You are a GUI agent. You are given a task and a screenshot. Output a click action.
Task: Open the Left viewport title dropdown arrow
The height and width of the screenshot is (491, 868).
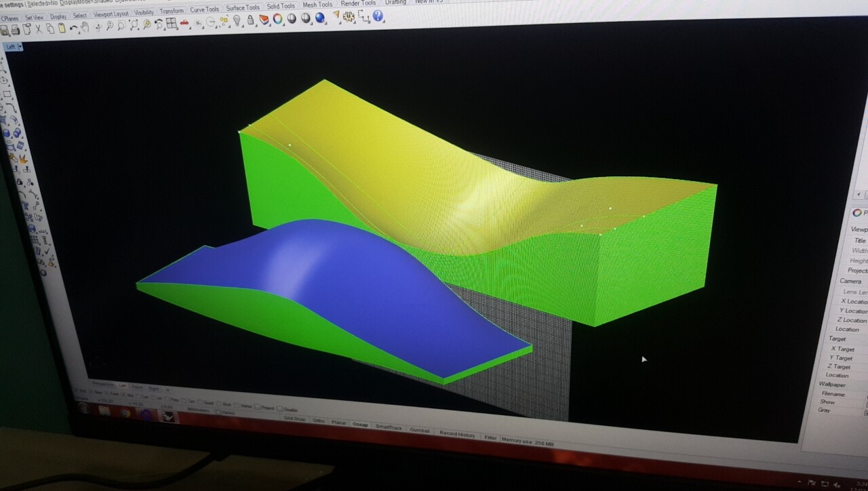coord(20,47)
